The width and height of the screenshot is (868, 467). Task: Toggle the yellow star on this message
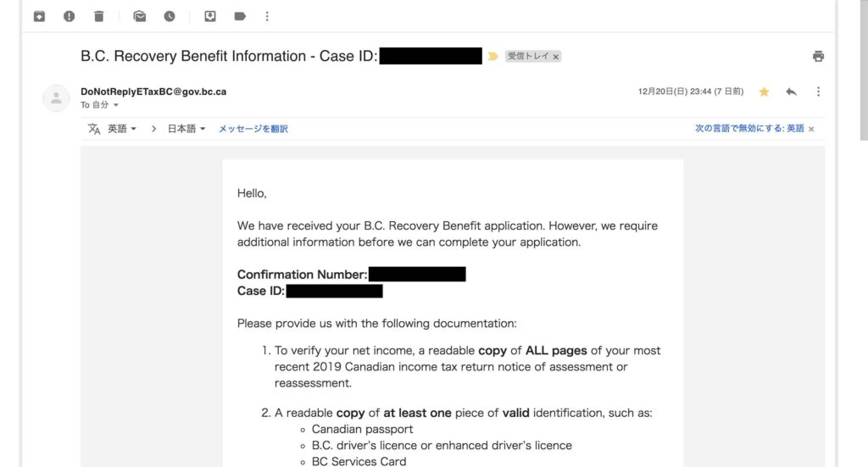(x=764, y=92)
